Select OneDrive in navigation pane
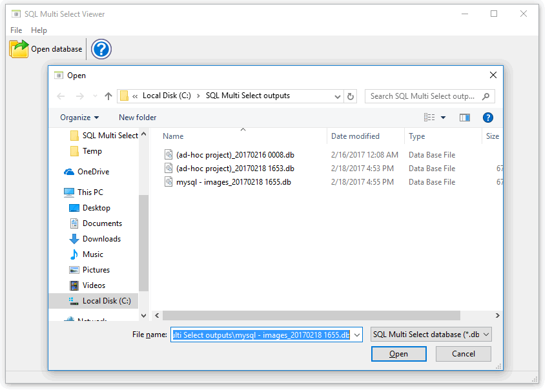Viewport: 552px width, 392px height. (92, 172)
